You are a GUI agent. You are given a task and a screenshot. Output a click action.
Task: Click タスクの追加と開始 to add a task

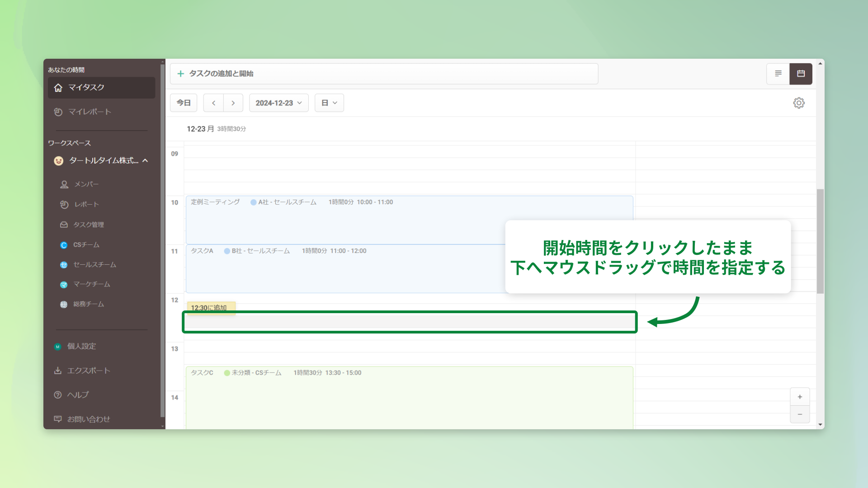click(x=221, y=74)
